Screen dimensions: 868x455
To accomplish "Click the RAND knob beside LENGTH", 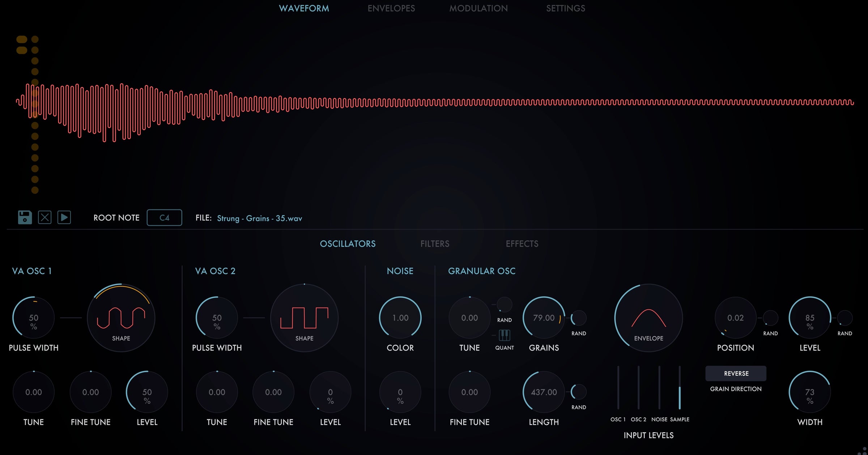I will pos(579,392).
